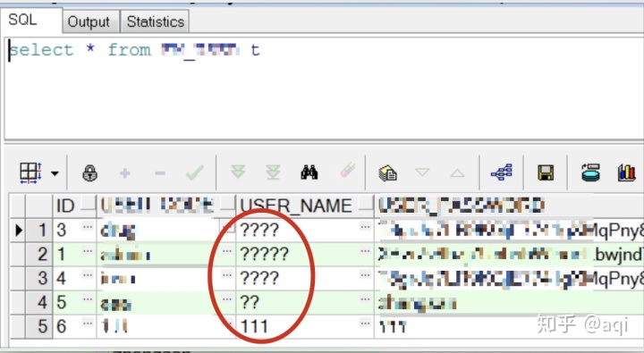Click the ellipsis button after 111 value

[x=365, y=323]
